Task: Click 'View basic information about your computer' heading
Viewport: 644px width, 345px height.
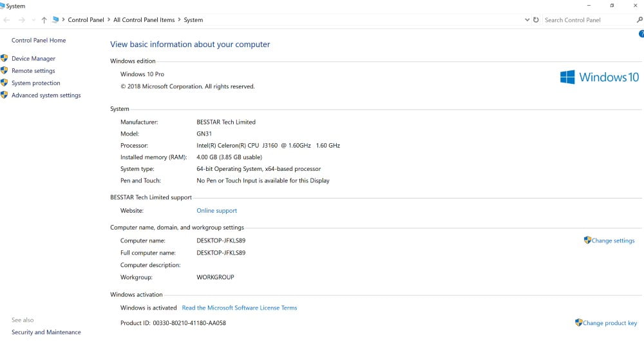Action: 190,44
